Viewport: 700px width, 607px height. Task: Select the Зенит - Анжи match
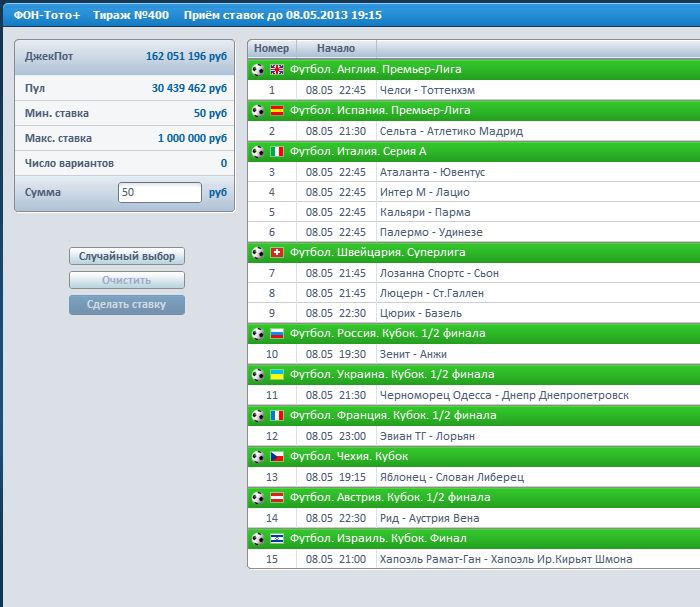[x=474, y=354]
